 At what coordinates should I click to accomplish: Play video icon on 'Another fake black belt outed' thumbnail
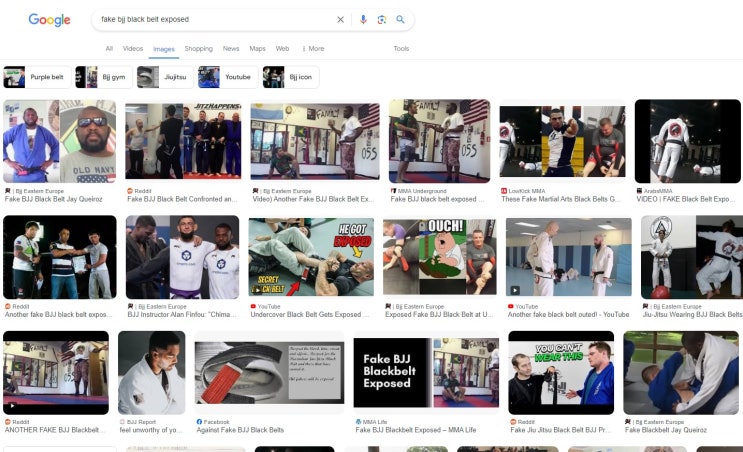[515, 290]
